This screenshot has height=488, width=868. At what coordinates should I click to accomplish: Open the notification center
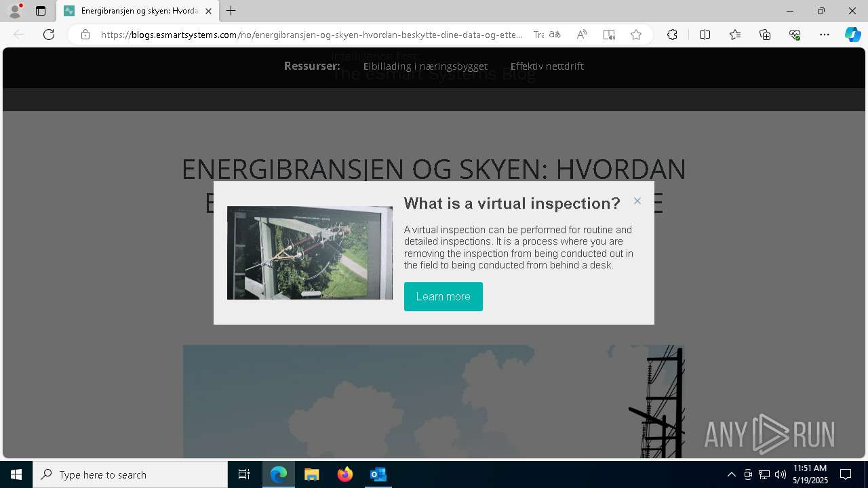(846, 474)
